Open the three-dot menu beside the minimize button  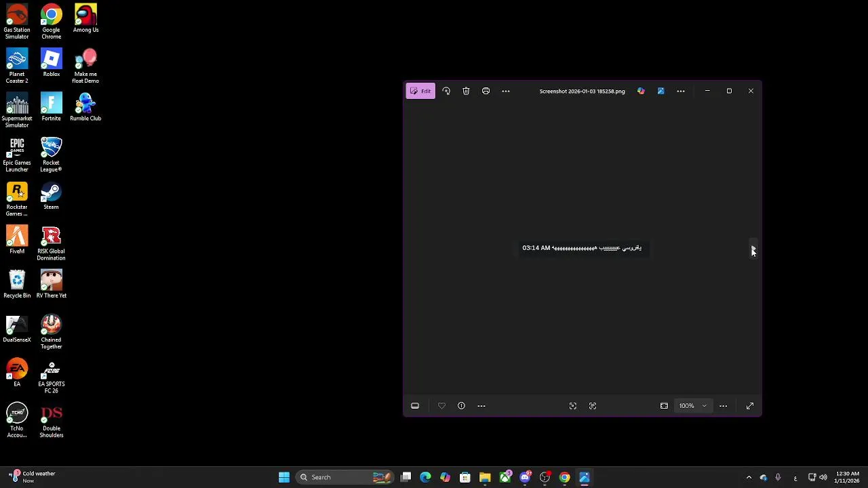click(681, 91)
